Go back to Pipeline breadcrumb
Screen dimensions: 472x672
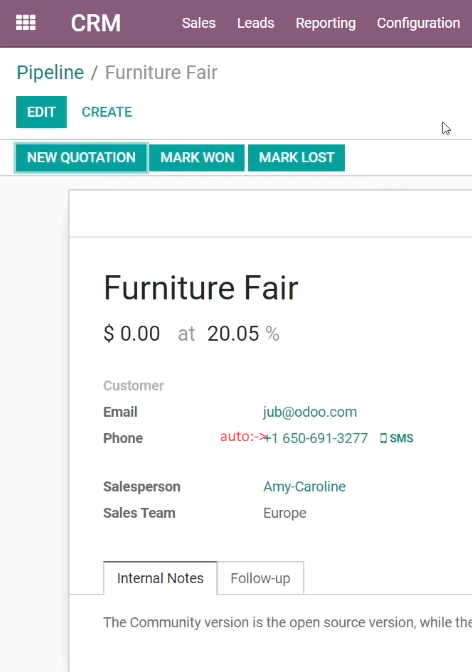pyautogui.click(x=50, y=72)
